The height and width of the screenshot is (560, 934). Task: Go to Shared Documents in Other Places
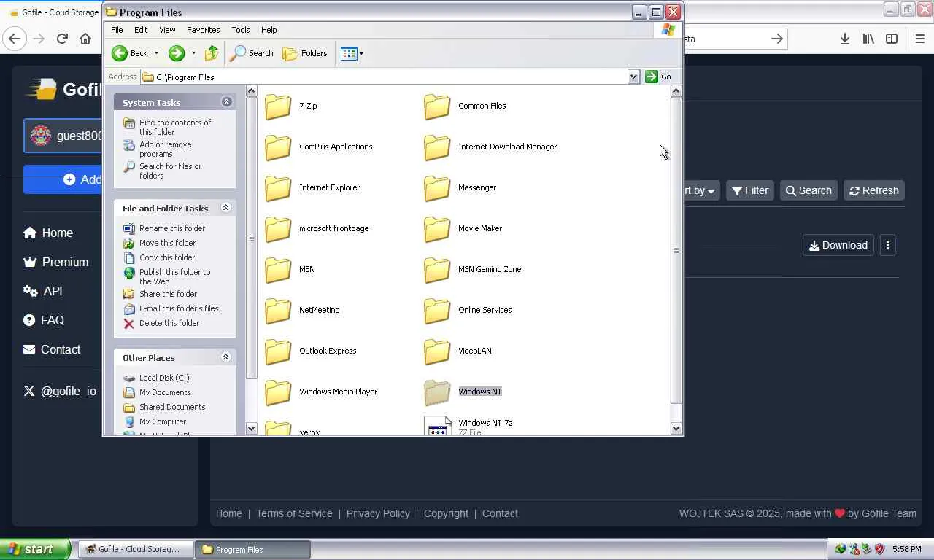(172, 407)
